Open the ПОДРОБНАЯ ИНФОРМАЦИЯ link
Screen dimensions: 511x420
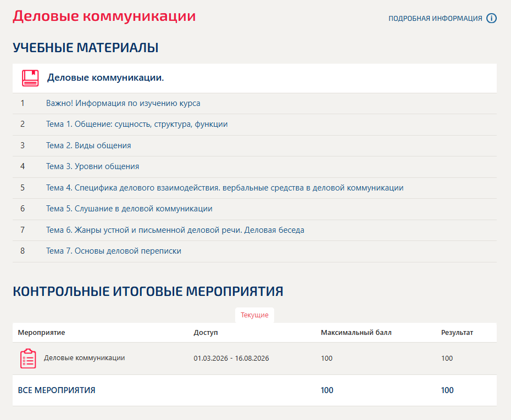435,19
